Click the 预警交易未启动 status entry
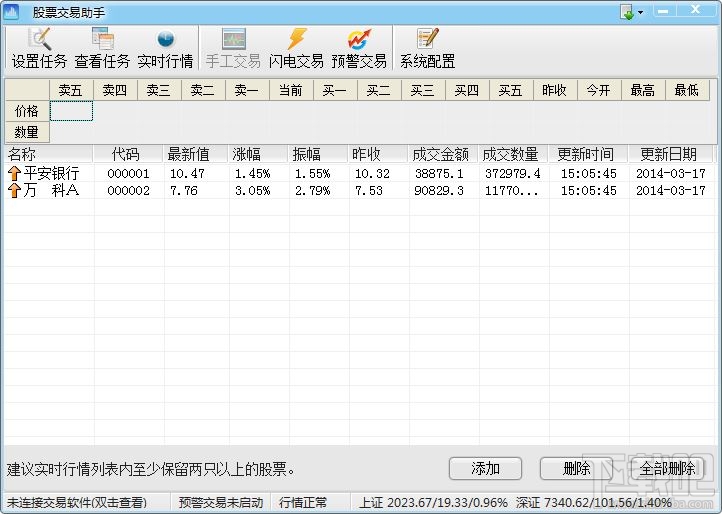 (221, 502)
